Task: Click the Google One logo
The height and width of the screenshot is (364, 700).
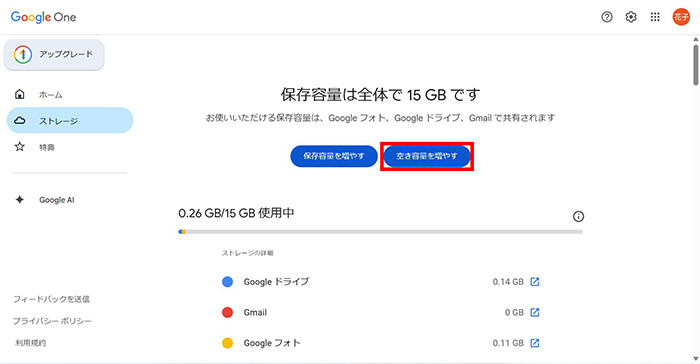Action: pyautogui.click(x=43, y=17)
